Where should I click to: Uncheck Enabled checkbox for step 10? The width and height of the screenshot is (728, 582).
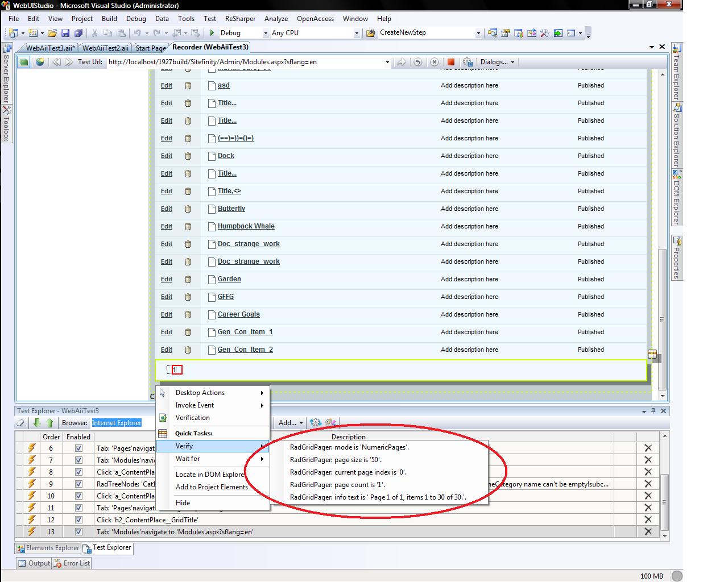[78, 496]
